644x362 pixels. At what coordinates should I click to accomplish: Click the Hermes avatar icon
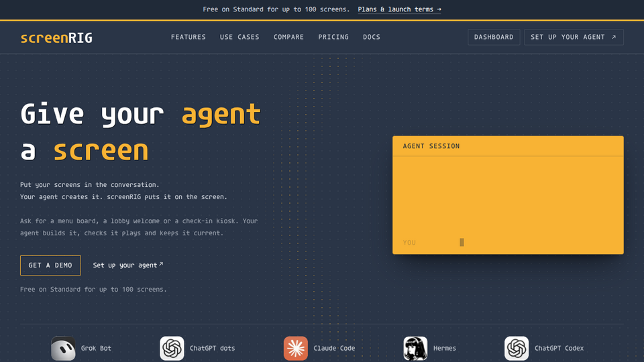point(415,349)
